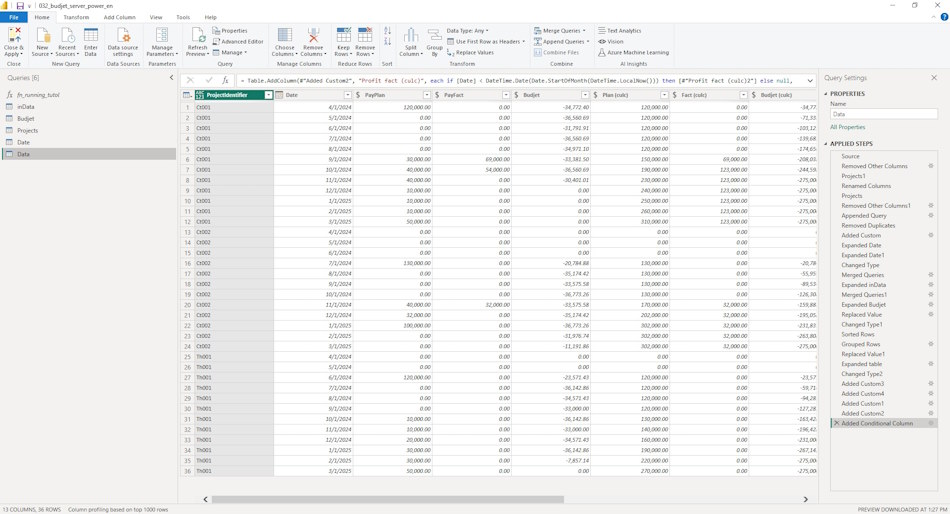Click the Remove Columns icon

pos(313,35)
